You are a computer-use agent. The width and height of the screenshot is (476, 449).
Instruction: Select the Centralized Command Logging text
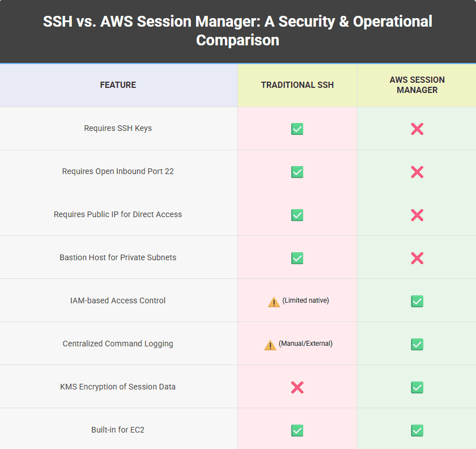[x=118, y=344]
